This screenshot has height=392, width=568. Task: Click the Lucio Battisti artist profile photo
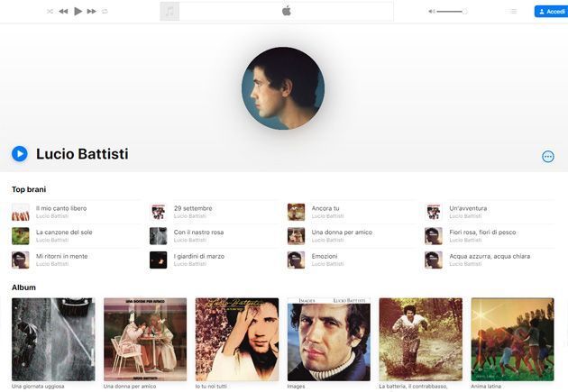(282, 88)
